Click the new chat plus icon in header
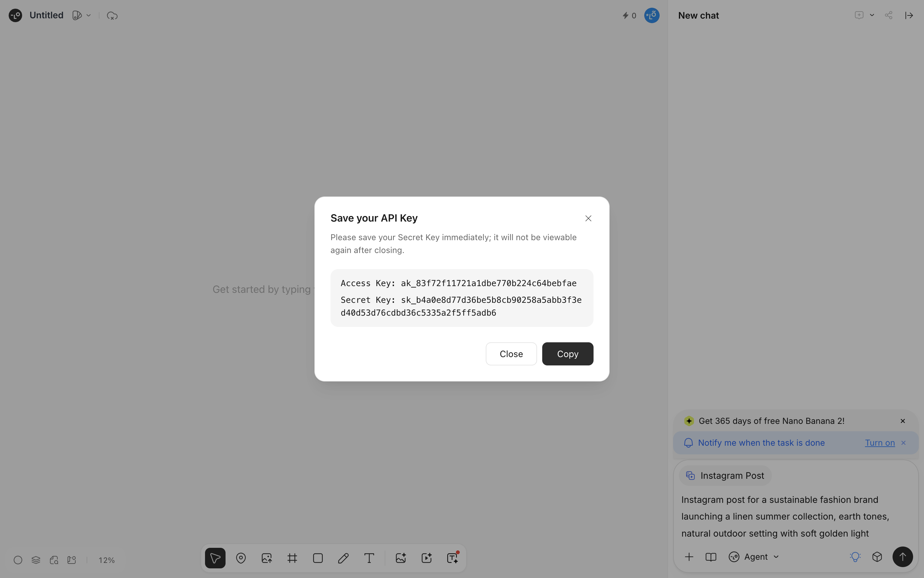 tap(859, 15)
